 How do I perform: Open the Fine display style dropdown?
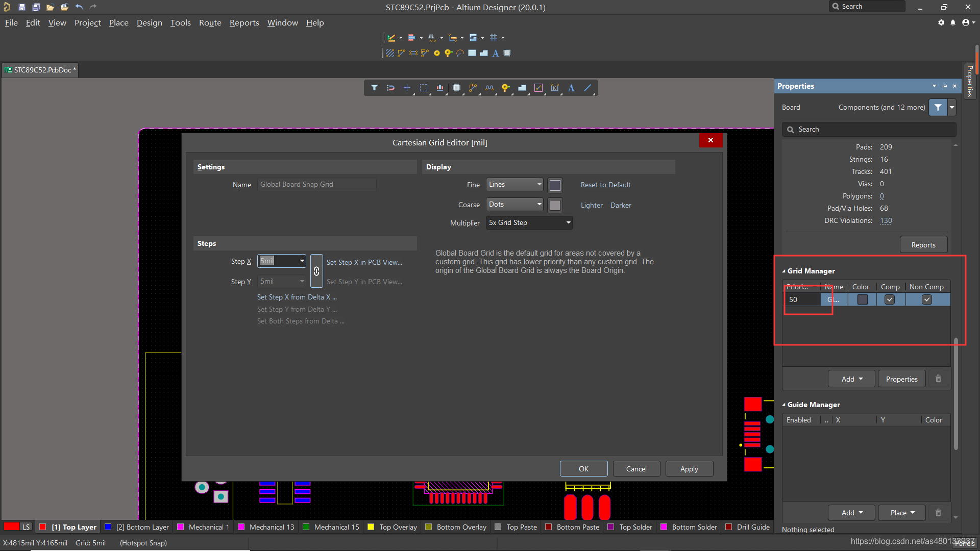point(514,185)
